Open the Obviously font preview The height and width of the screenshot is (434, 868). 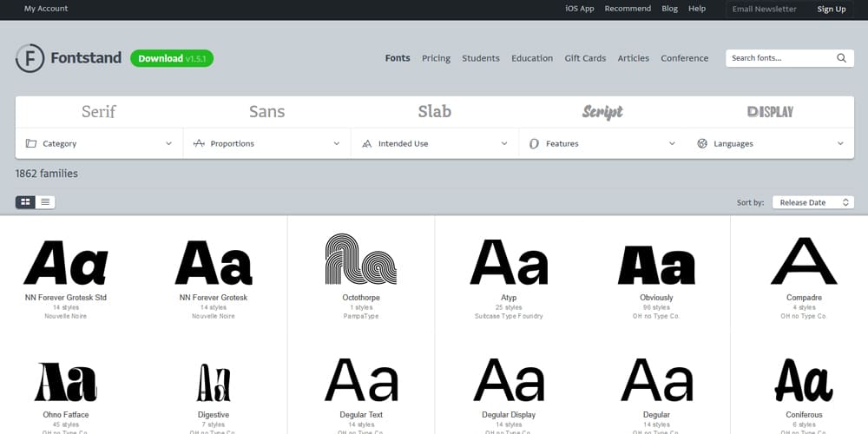[656, 265]
